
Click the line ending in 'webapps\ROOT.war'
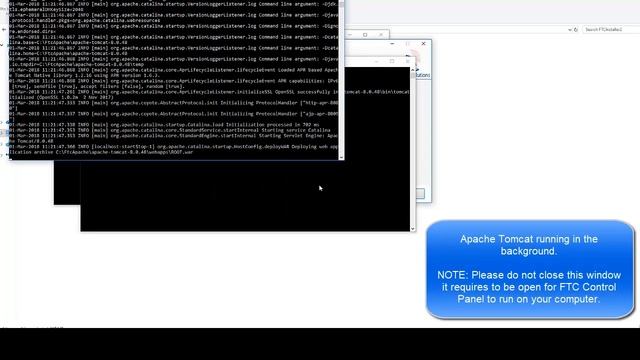tap(101, 152)
